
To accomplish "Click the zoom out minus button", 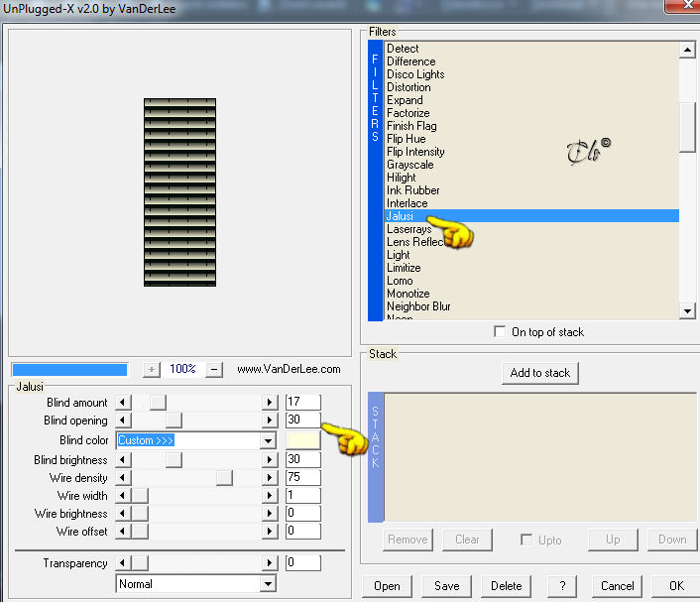I will point(214,369).
